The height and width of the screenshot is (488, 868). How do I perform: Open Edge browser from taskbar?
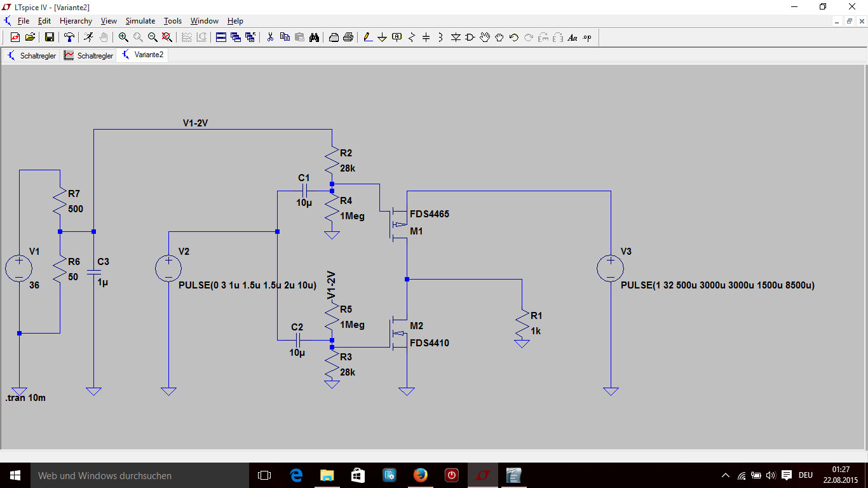click(x=296, y=475)
